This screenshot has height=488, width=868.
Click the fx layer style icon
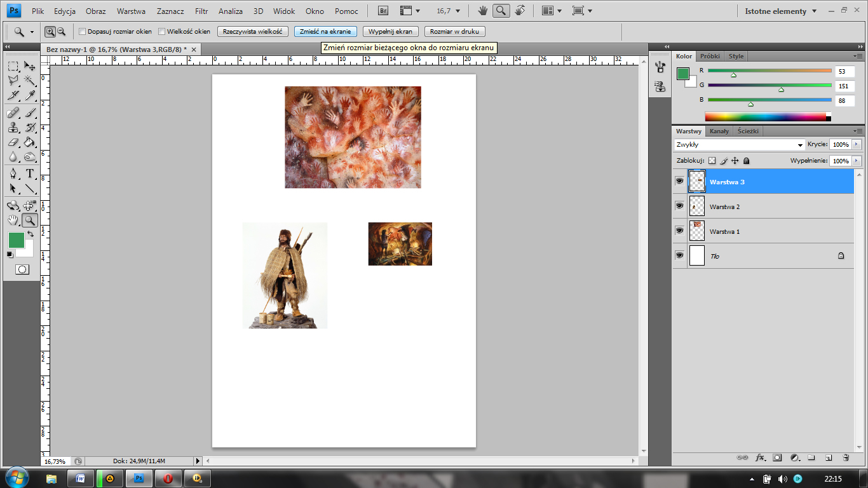pos(760,457)
